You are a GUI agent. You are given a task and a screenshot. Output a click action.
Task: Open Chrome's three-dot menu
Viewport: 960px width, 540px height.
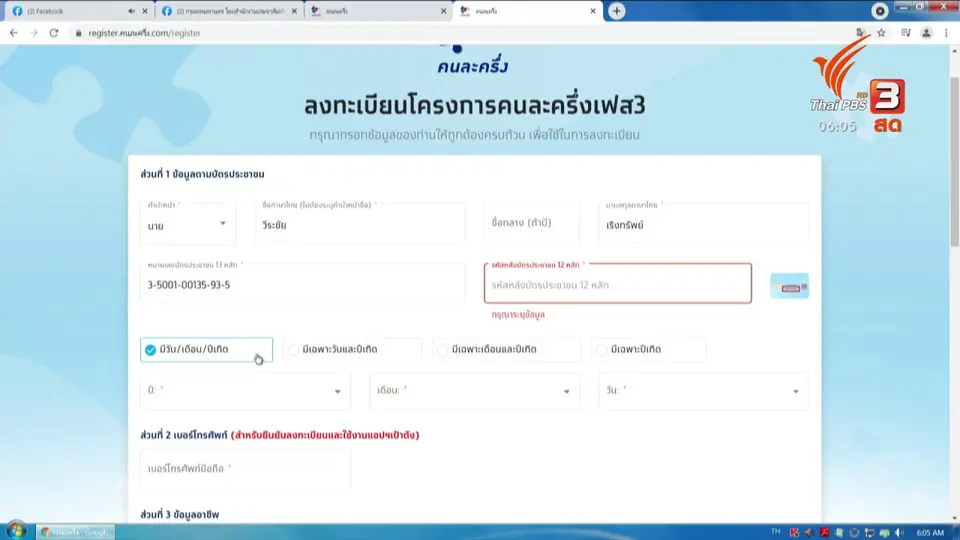pyautogui.click(x=946, y=33)
